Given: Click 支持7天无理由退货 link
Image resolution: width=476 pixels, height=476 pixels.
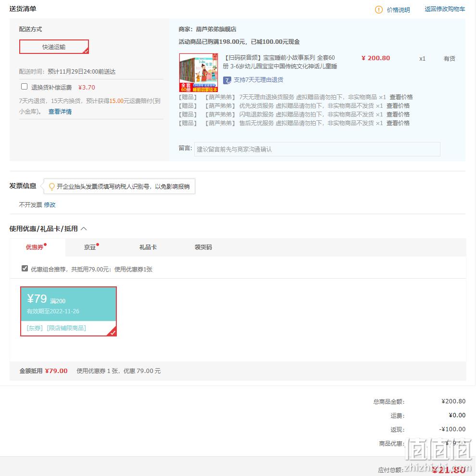Looking at the screenshot, I should (x=258, y=80).
